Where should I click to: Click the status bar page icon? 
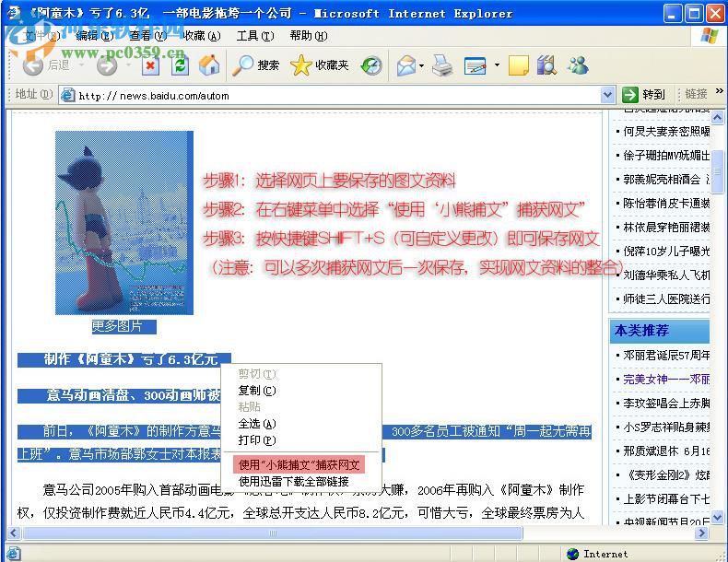click(13, 554)
